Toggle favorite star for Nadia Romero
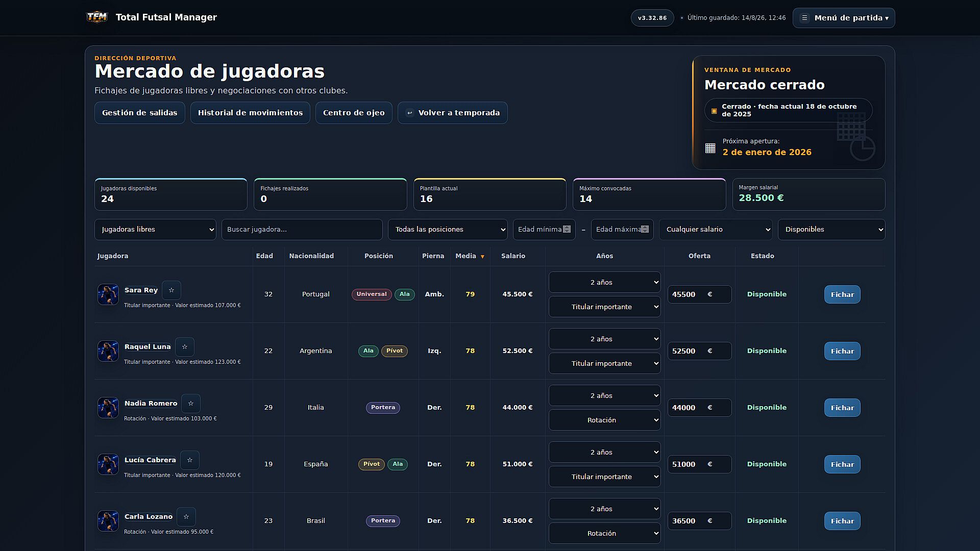 (x=191, y=404)
